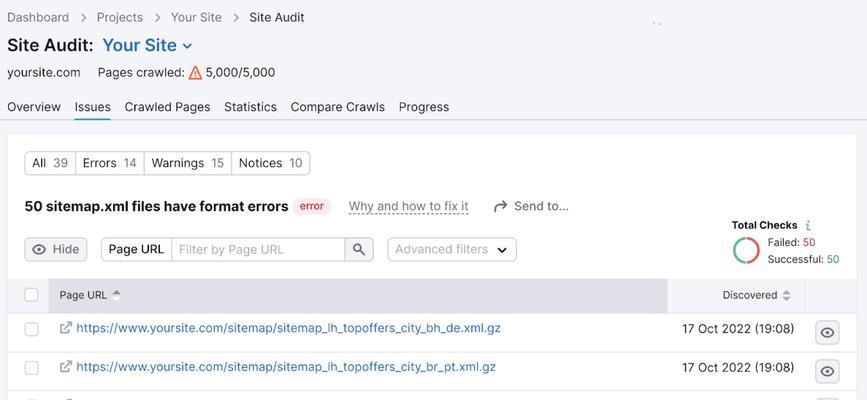
Task: Switch to the Progress tab
Action: click(424, 107)
